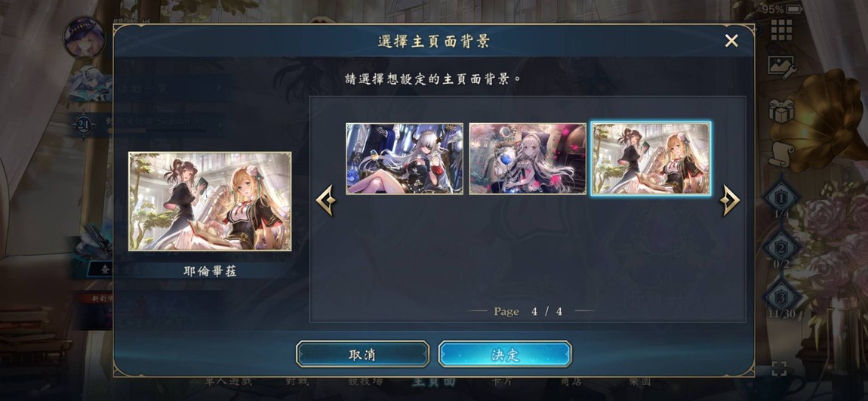Viewport: 868px width, 401px height.
Task: Toggle the fullscreen frame icon
Action: point(780,369)
